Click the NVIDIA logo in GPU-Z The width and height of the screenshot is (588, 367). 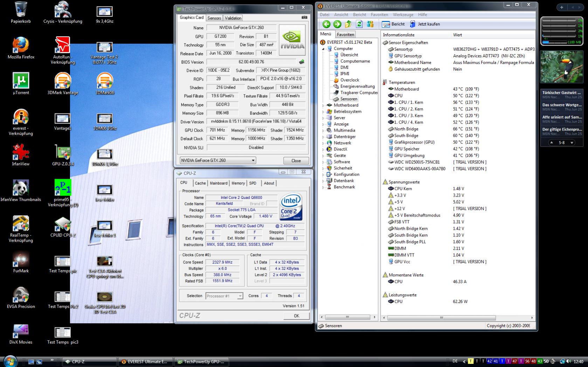tap(292, 40)
